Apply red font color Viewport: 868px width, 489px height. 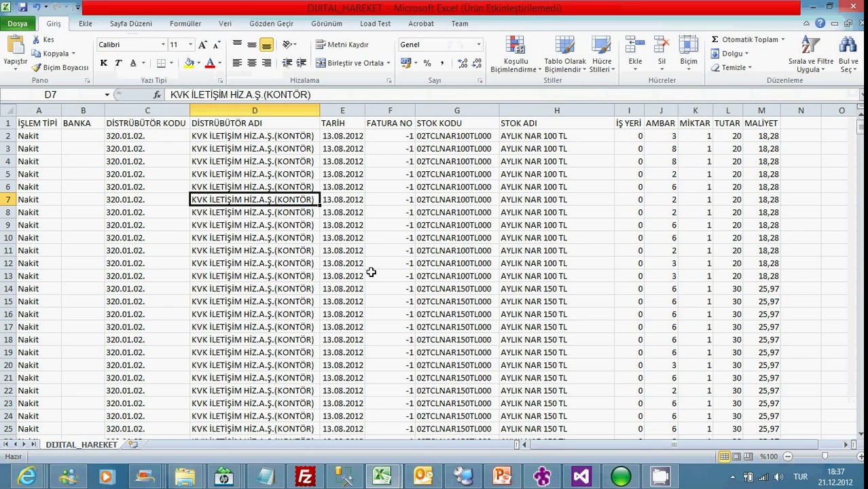[210, 62]
